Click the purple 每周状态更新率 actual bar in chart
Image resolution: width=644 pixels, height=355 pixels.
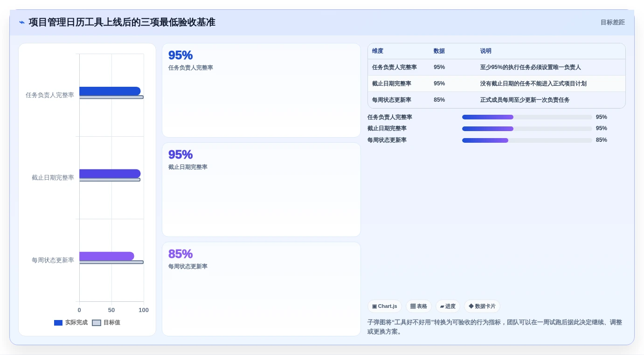pyautogui.click(x=107, y=256)
